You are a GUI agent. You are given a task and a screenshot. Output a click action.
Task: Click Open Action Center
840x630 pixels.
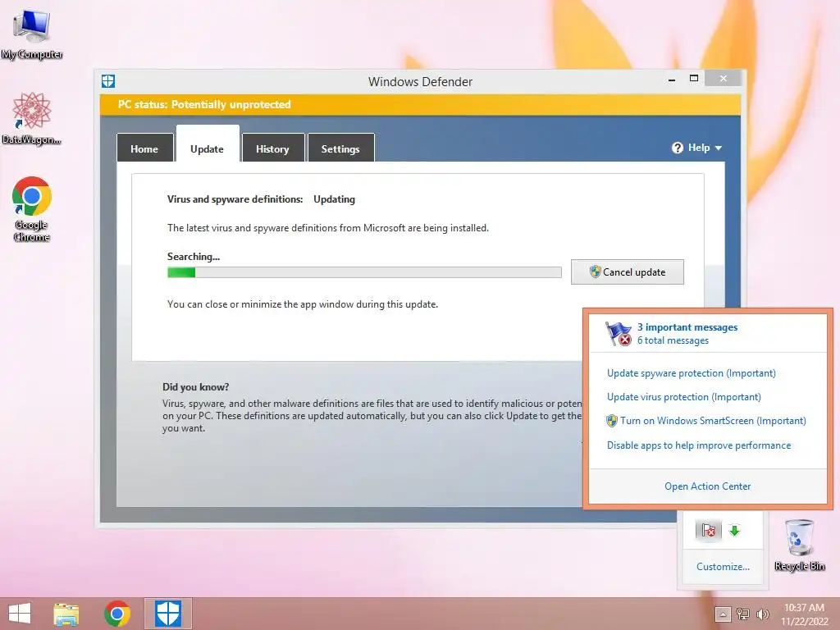707,486
